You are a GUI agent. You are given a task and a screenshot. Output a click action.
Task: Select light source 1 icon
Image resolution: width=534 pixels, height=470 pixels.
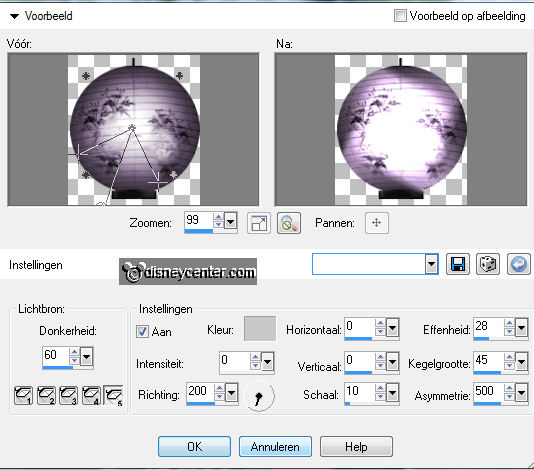[23, 395]
